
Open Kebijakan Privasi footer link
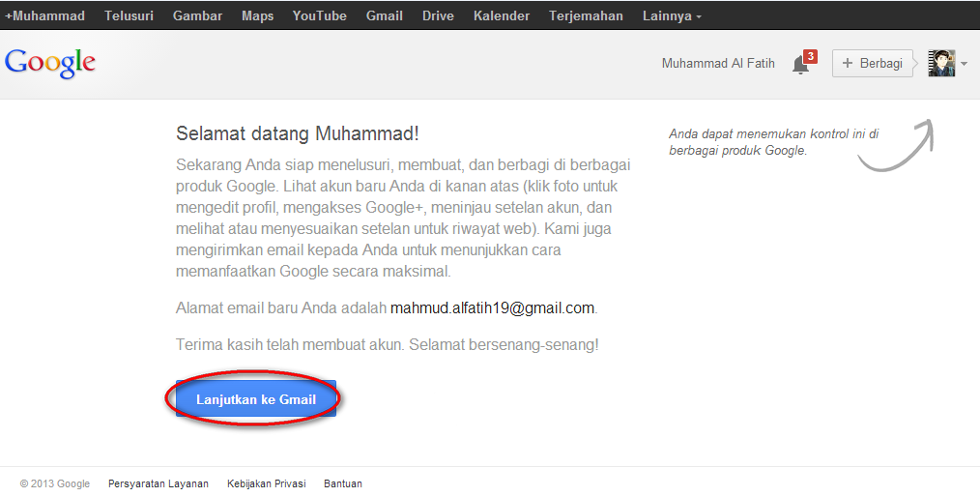(266, 483)
